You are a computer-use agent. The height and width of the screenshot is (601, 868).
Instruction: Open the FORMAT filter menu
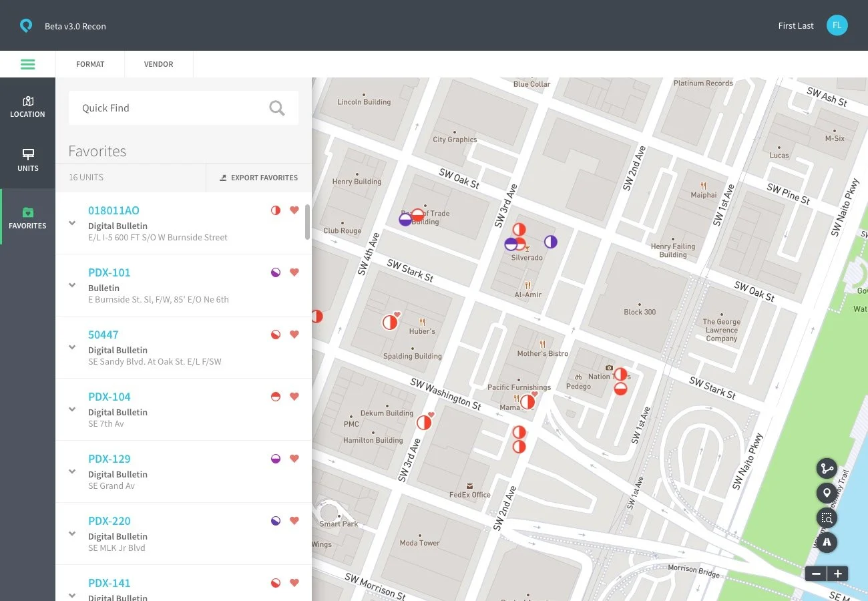tap(90, 64)
